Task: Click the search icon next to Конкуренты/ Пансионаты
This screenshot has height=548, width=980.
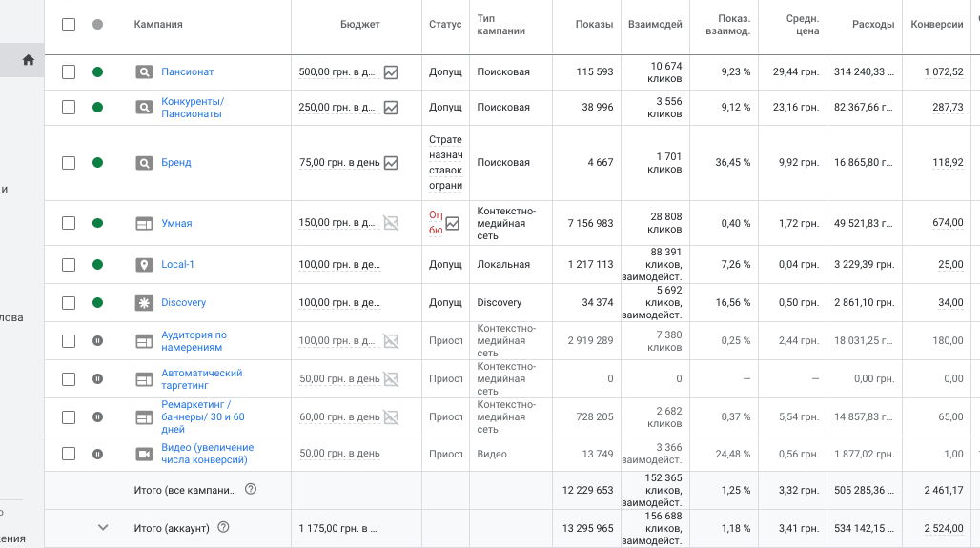Action: [x=144, y=108]
